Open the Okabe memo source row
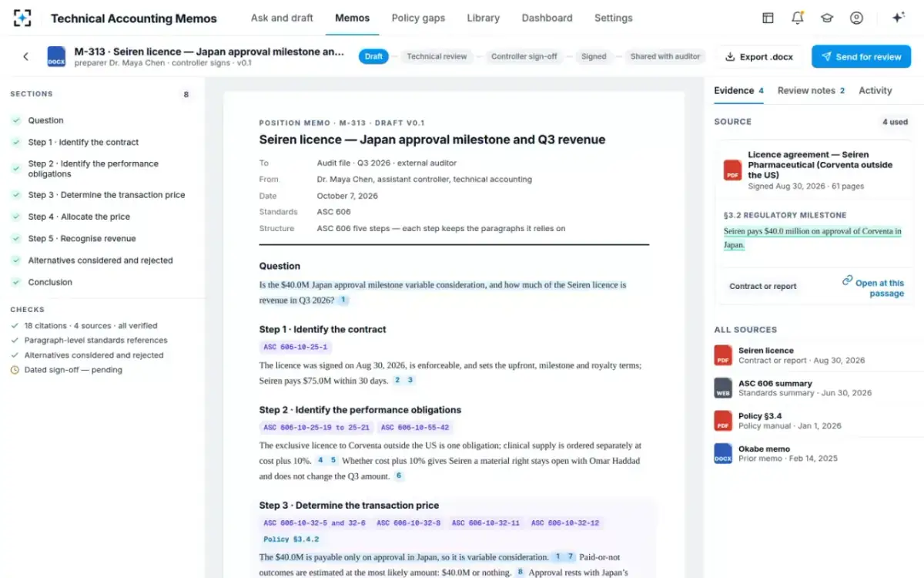Image resolution: width=924 pixels, height=578 pixels. pyautogui.click(x=813, y=453)
